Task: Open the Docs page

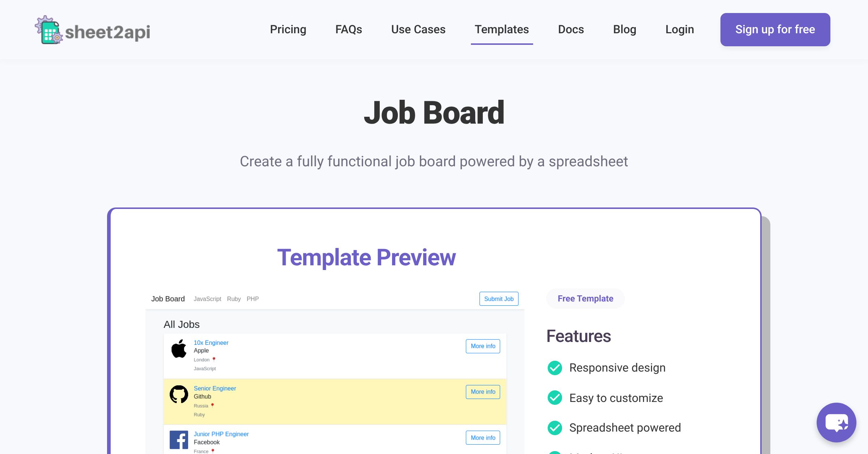Action: tap(571, 30)
